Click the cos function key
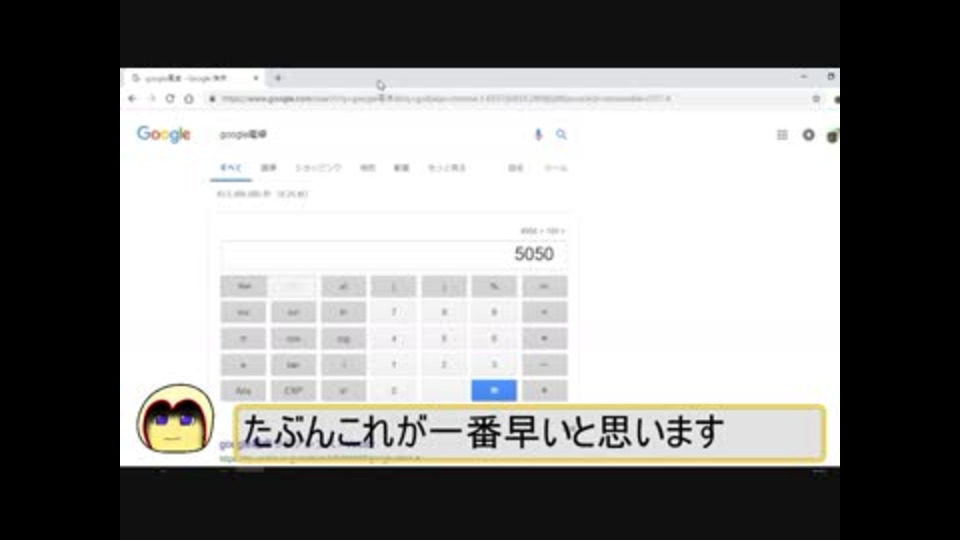The height and width of the screenshot is (540, 960). pyautogui.click(x=293, y=339)
